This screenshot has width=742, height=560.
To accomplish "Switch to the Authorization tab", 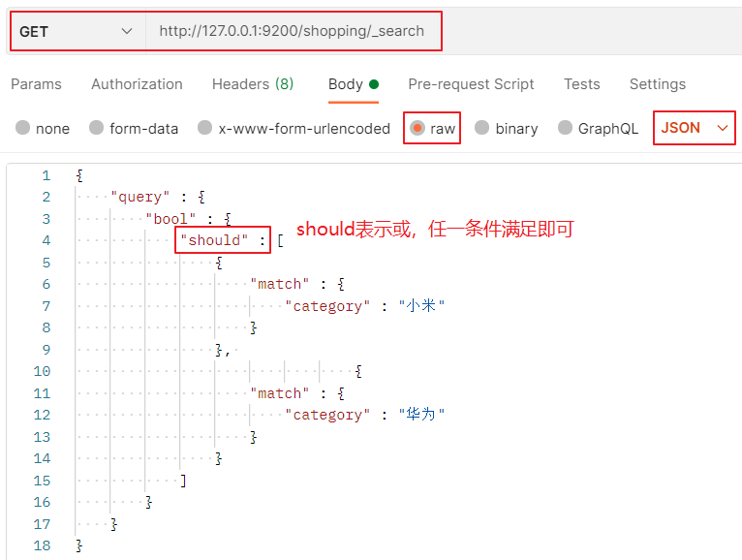I will click(x=137, y=84).
